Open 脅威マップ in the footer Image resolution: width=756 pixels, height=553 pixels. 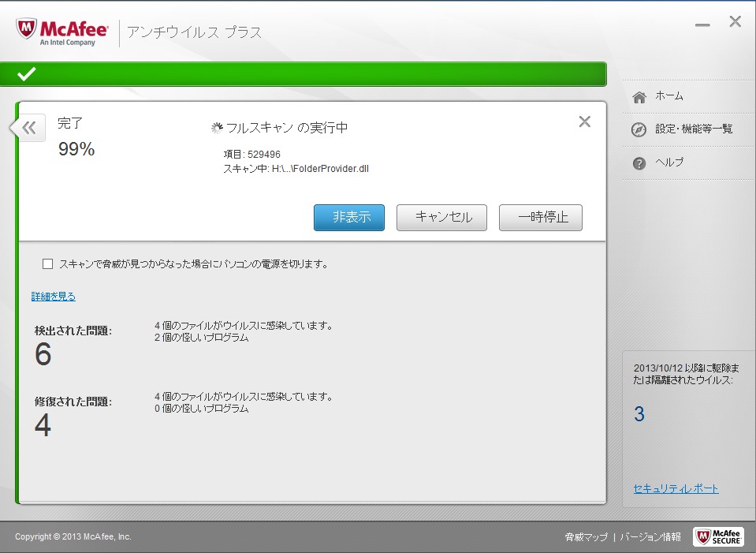(587, 536)
